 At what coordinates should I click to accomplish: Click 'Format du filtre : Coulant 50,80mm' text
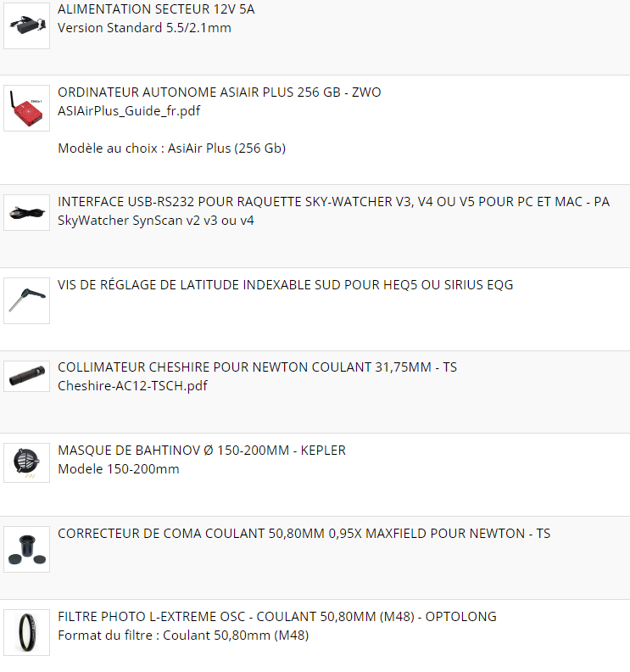[x=183, y=635]
